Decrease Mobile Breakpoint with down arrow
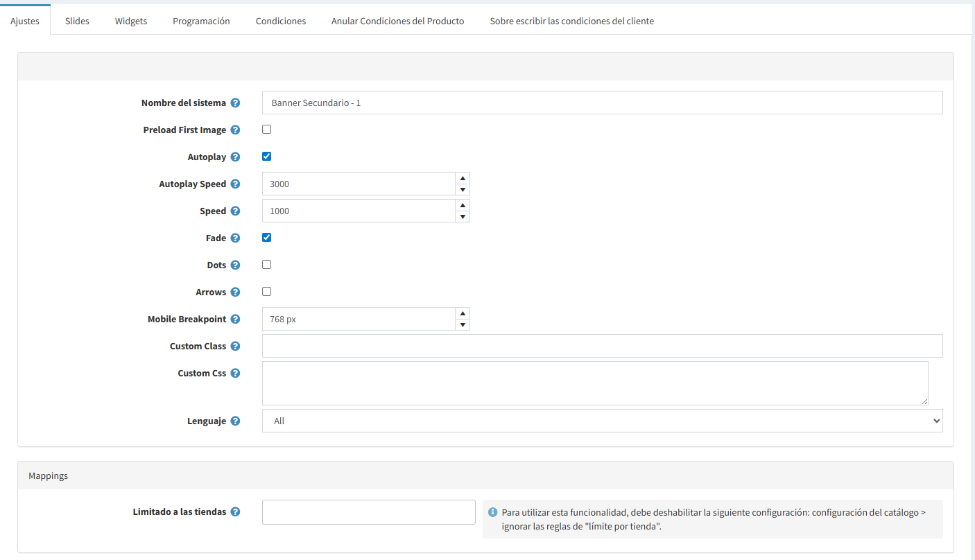The width and height of the screenshot is (975, 560). coord(463,325)
